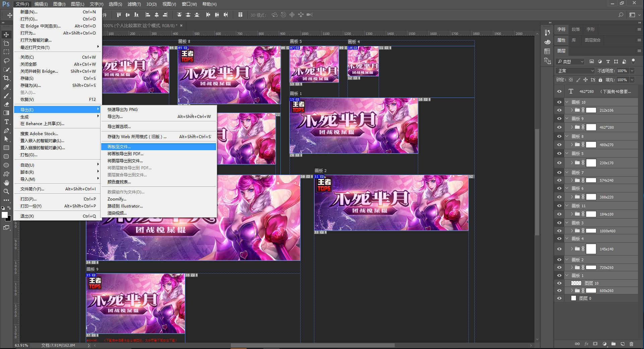Select the Artboard tool in the toolbox

click(6, 43)
